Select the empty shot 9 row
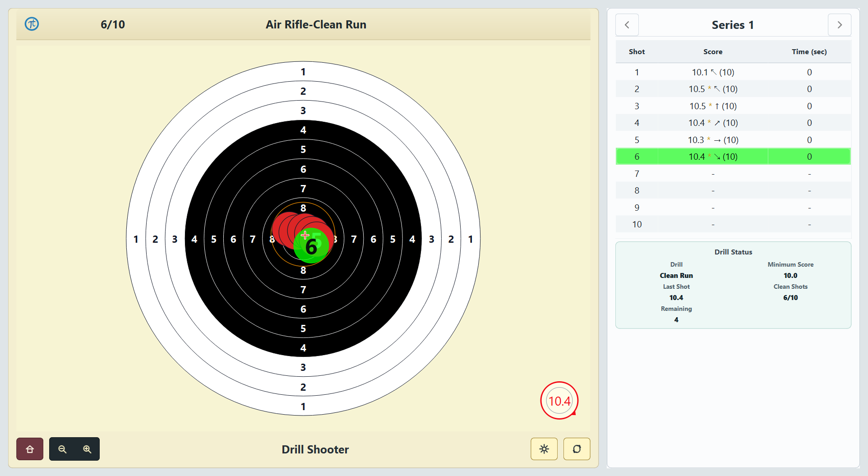 click(x=733, y=208)
